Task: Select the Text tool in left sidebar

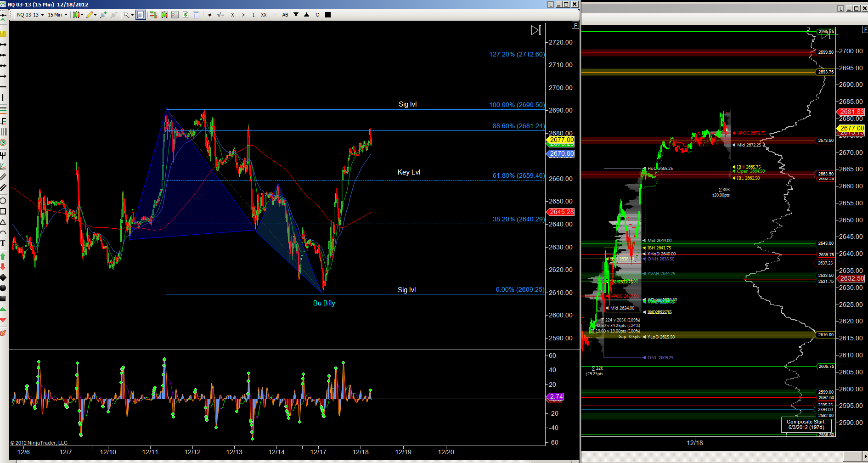Action: (3, 243)
